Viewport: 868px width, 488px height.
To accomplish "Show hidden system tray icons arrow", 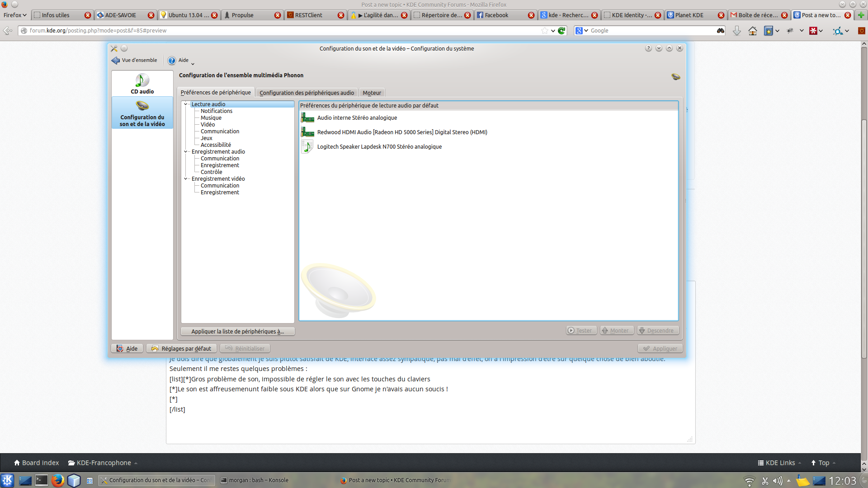I will [x=789, y=481].
